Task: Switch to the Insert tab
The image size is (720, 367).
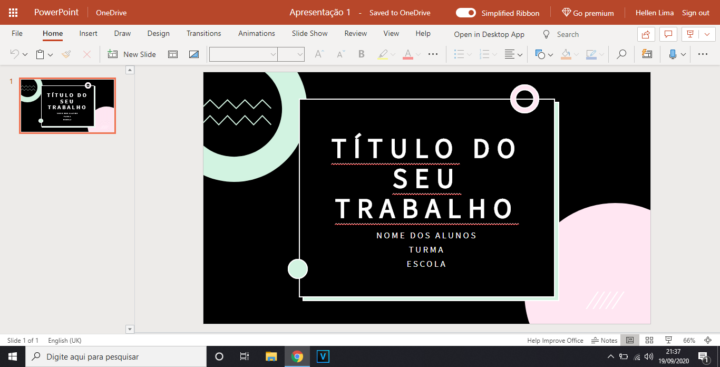Action: 88,34
